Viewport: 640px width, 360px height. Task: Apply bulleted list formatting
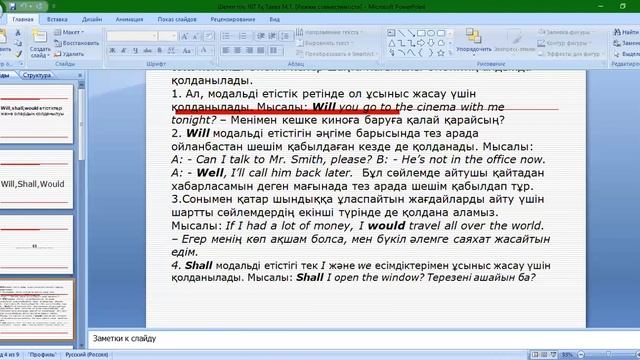(x=227, y=37)
